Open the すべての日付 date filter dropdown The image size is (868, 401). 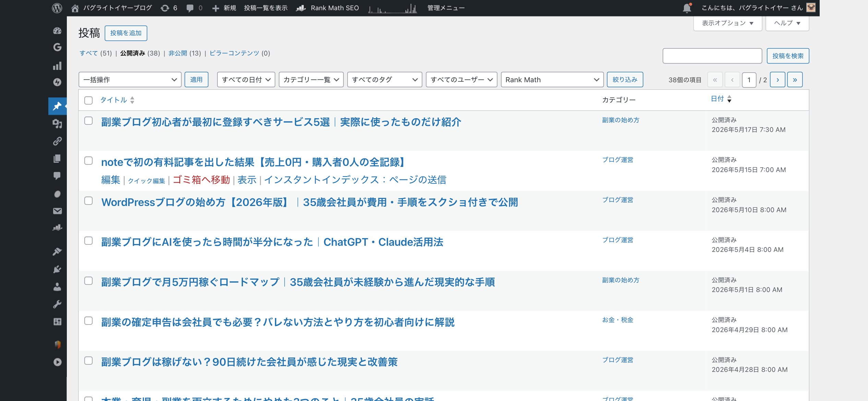(x=246, y=80)
